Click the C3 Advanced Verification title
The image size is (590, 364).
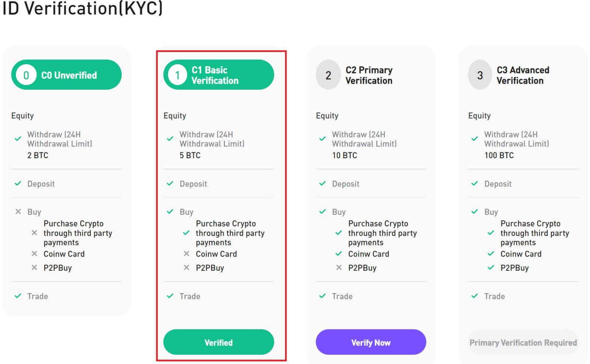point(523,75)
